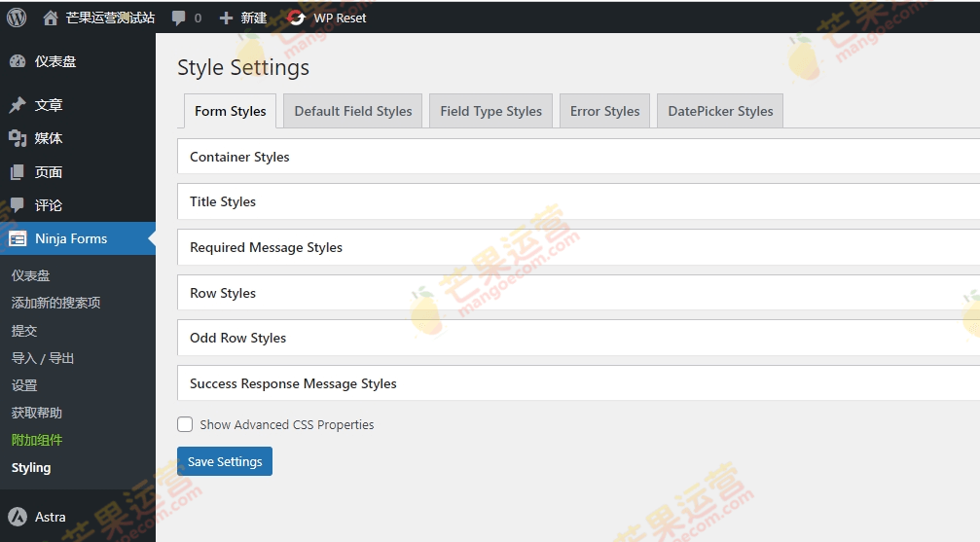The width and height of the screenshot is (980, 542).
Task: Select the DatePicker Styles tab
Action: 720,111
